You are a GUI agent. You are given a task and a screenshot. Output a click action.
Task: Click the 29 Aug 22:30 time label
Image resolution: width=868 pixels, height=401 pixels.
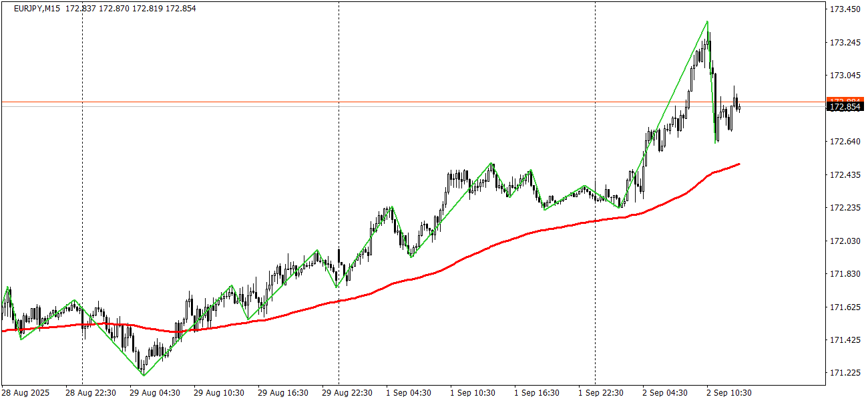[x=348, y=392]
